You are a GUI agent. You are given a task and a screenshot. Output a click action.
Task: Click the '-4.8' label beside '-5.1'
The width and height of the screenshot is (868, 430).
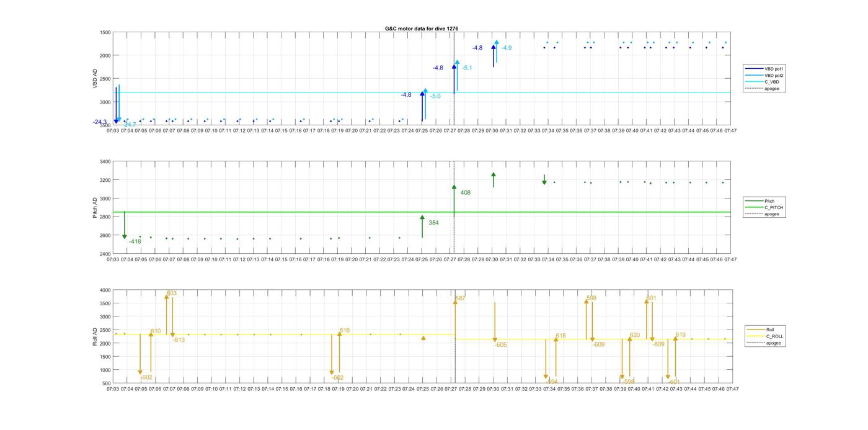pyautogui.click(x=438, y=68)
